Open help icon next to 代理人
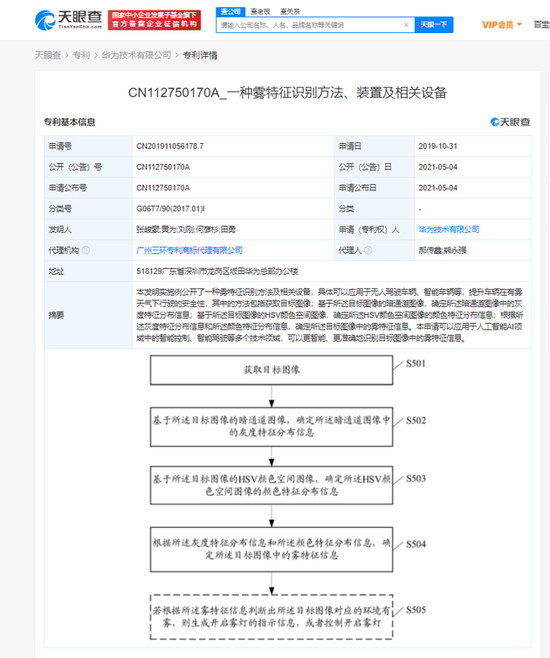 coord(368,251)
